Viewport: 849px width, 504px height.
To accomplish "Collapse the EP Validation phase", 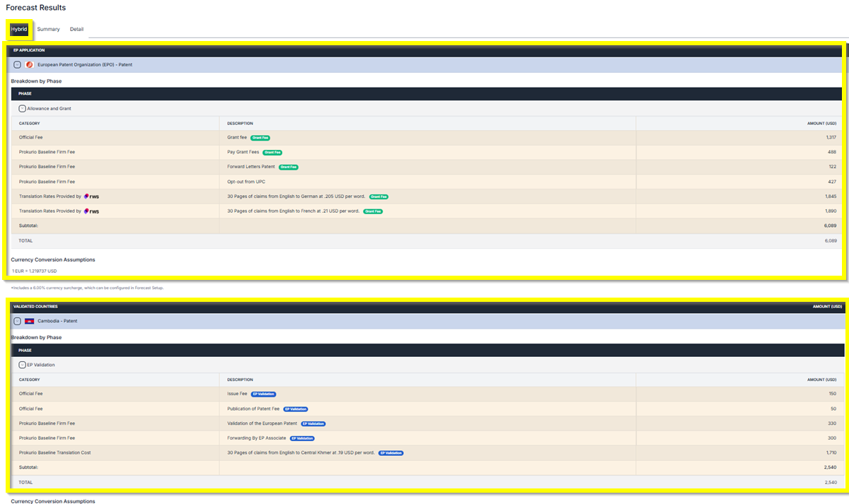I will (x=22, y=365).
